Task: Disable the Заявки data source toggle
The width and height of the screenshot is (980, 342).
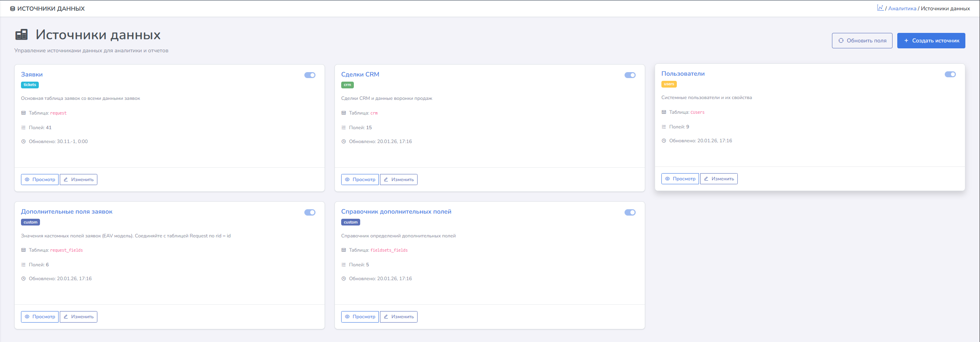Action: coord(310,75)
